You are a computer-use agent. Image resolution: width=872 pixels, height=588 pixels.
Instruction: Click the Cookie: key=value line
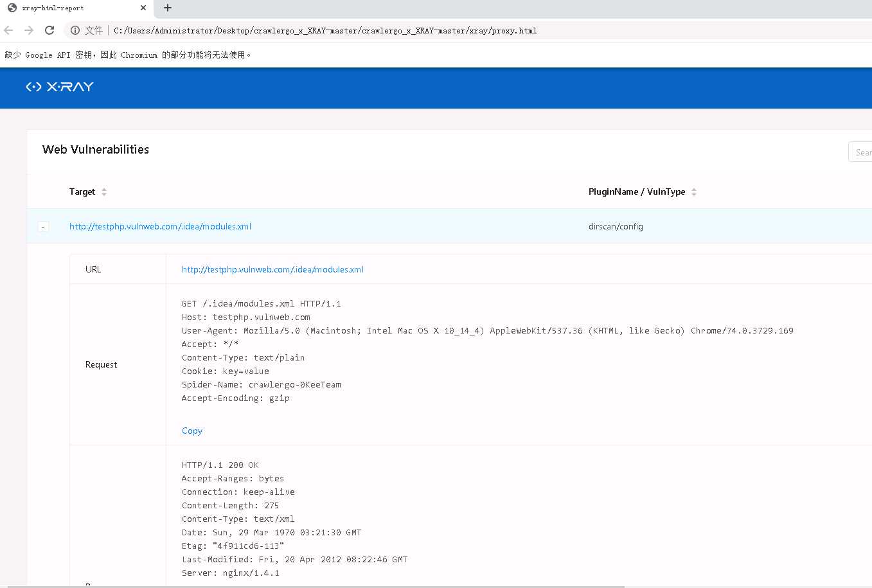click(x=226, y=371)
